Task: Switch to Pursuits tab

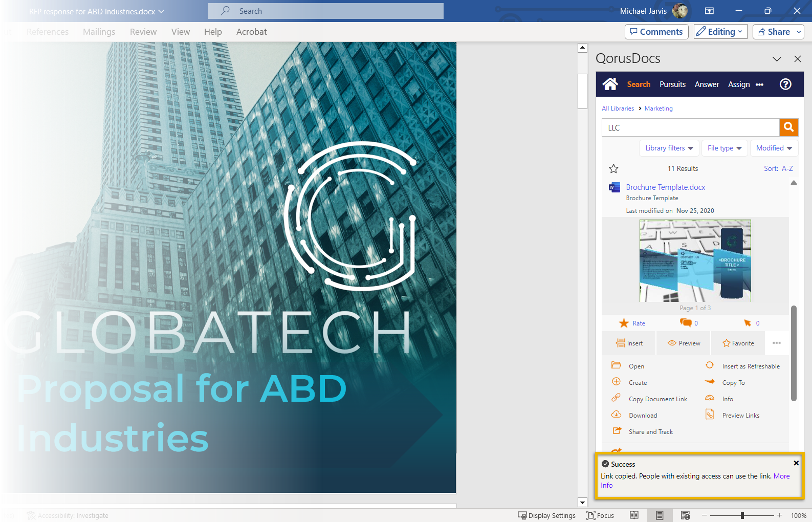Action: (x=672, y=84)
